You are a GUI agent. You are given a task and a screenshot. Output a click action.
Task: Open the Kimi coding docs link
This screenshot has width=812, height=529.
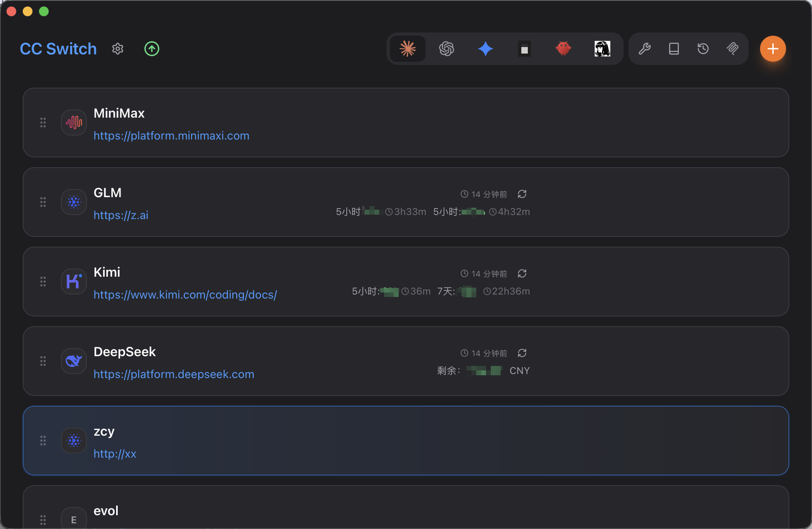coord(185,295)
